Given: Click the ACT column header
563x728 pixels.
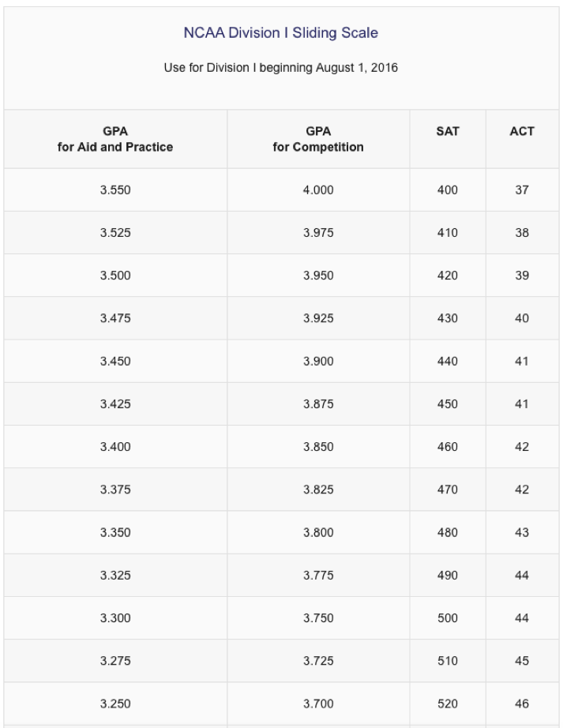Looking at the screenshot, I should (522, 139).
